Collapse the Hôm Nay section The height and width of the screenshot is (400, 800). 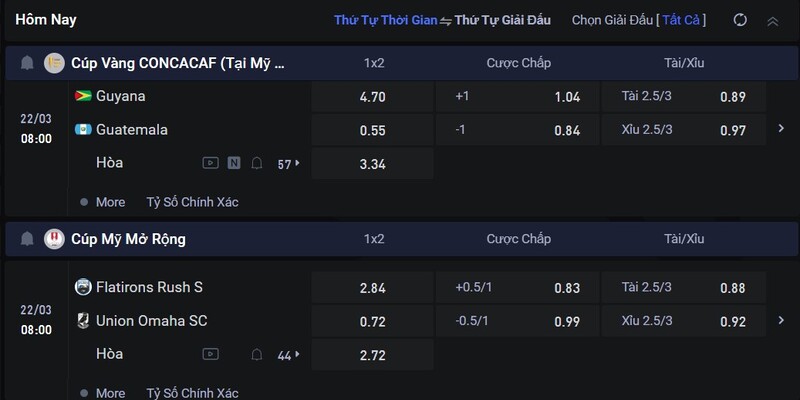click(773, 21)
